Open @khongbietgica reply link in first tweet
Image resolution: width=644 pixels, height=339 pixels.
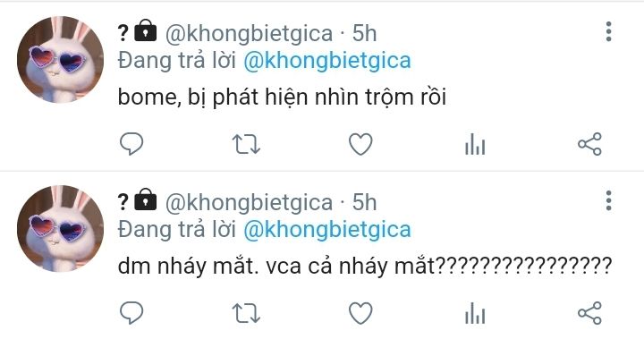(327, 61)
